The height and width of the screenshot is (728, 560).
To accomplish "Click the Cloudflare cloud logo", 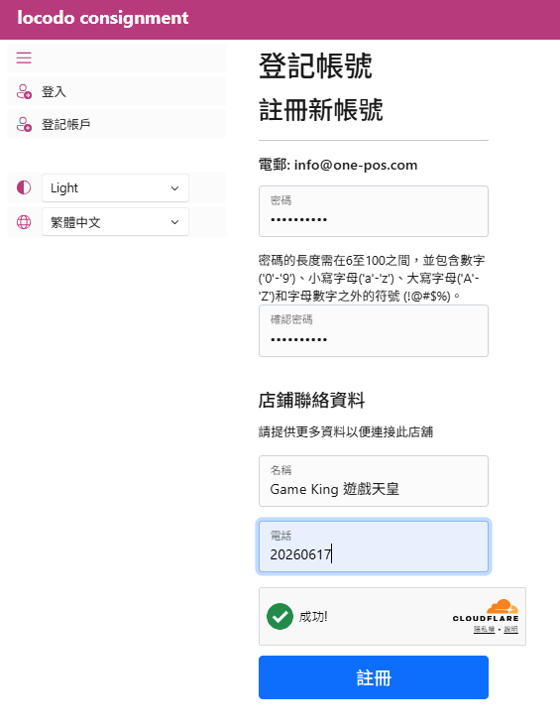I will (502, 606).
